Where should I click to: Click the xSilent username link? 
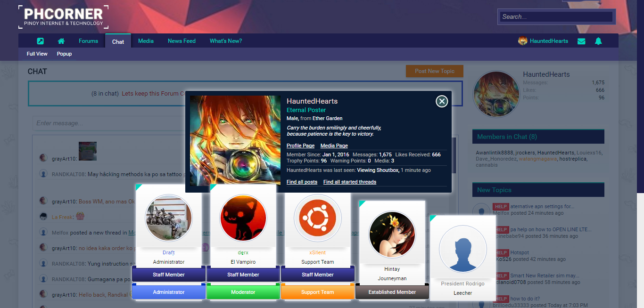coord(318,252)
